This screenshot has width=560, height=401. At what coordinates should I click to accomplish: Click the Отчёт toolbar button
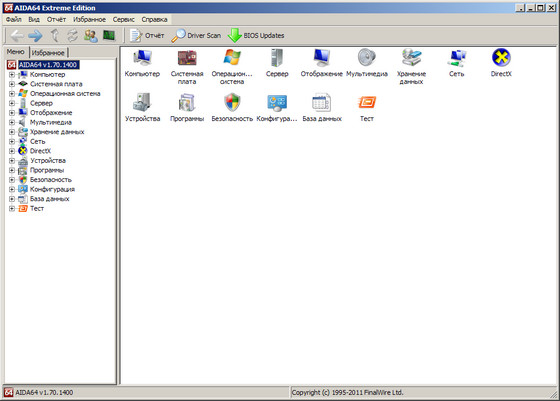[x=147, y=35]
